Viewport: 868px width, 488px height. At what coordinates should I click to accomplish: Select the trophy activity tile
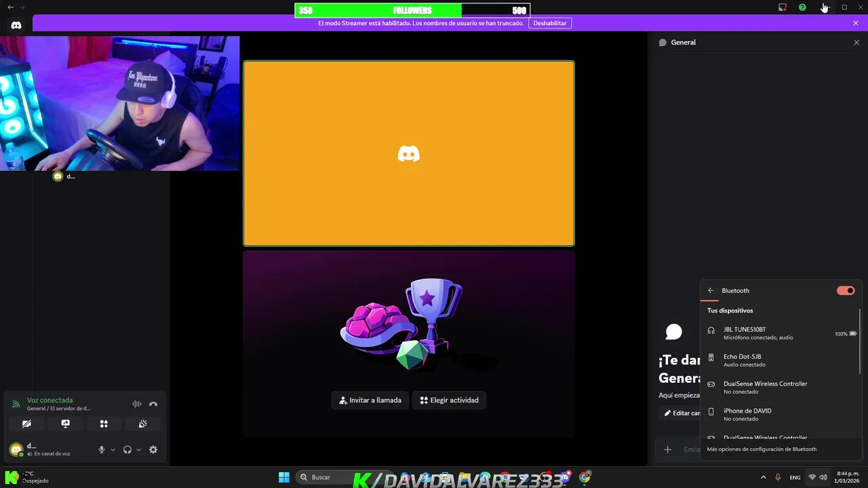click(x=409, y=344)
